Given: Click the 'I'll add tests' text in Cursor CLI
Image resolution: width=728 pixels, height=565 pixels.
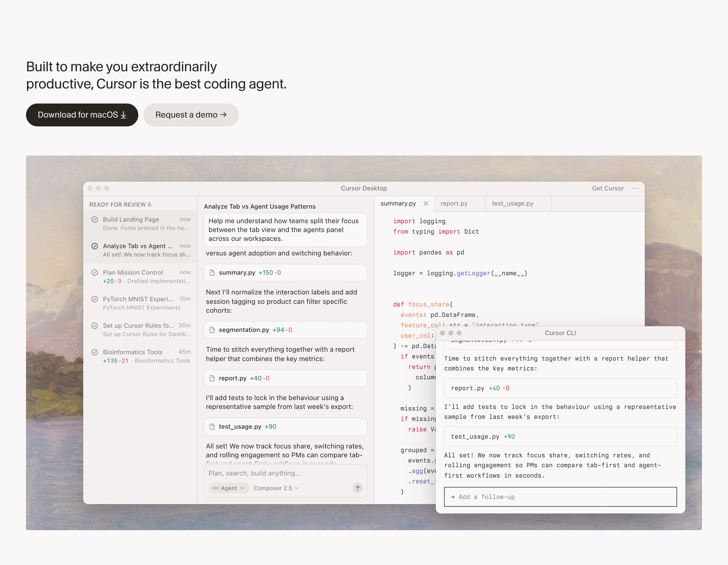Looking at the screenshot, I should 560,412.
